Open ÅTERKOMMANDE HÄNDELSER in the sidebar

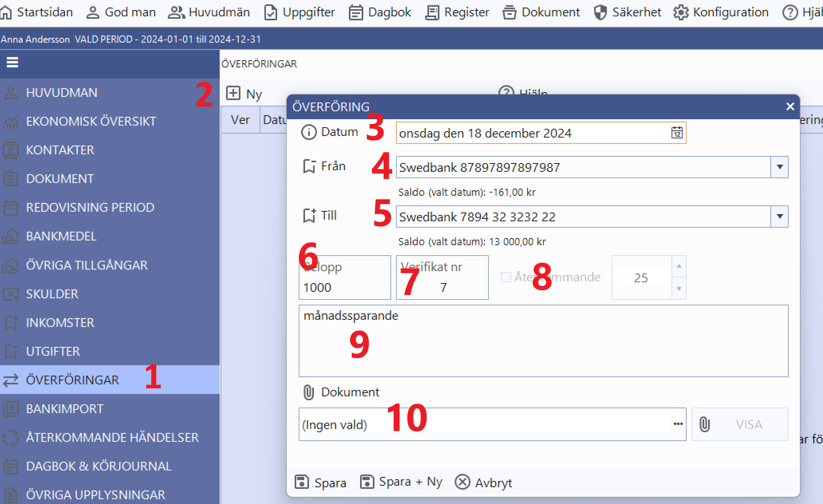(110, 437)
